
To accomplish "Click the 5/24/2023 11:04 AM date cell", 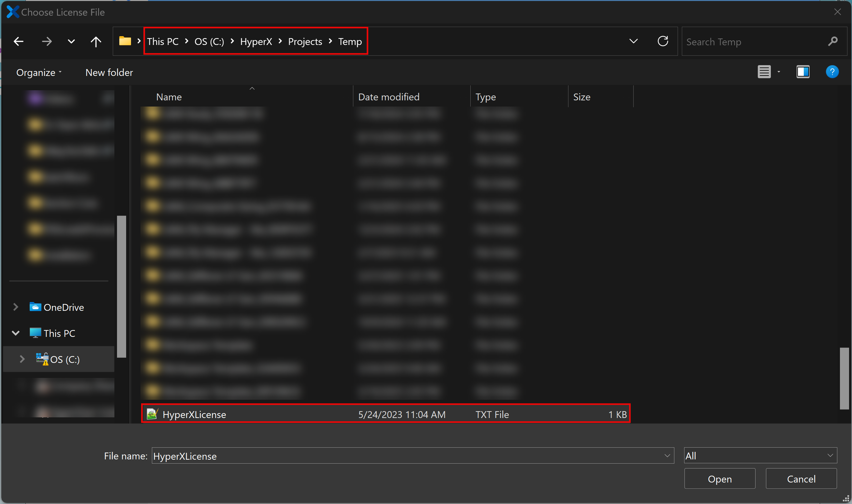I will (x=402, y=414).
